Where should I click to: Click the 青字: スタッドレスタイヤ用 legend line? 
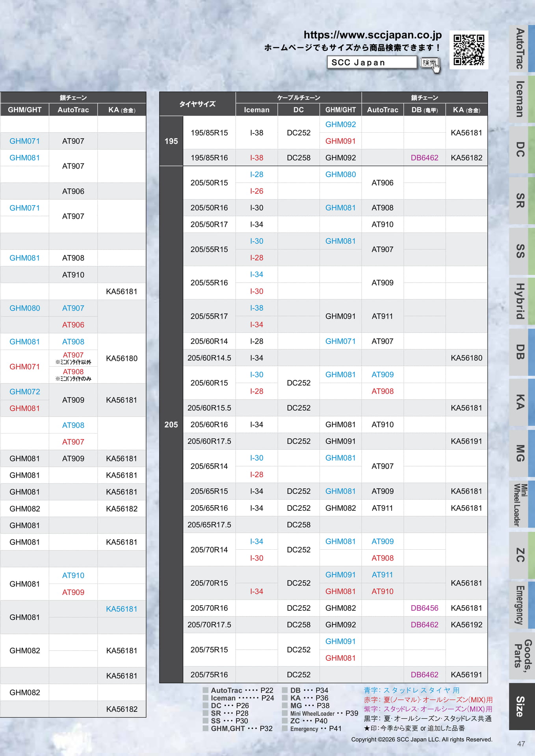pyautogui.click(x=411, y=690)
